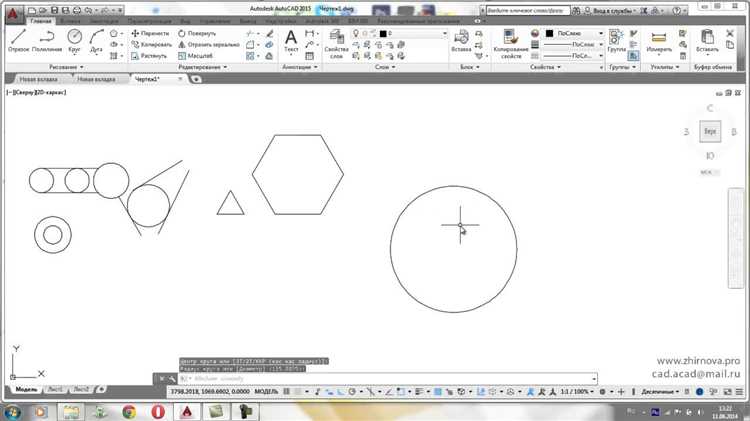Select the Отрезок (Line) tool
The height and width of the screenshot is (421, 750).
pos(18,39)
